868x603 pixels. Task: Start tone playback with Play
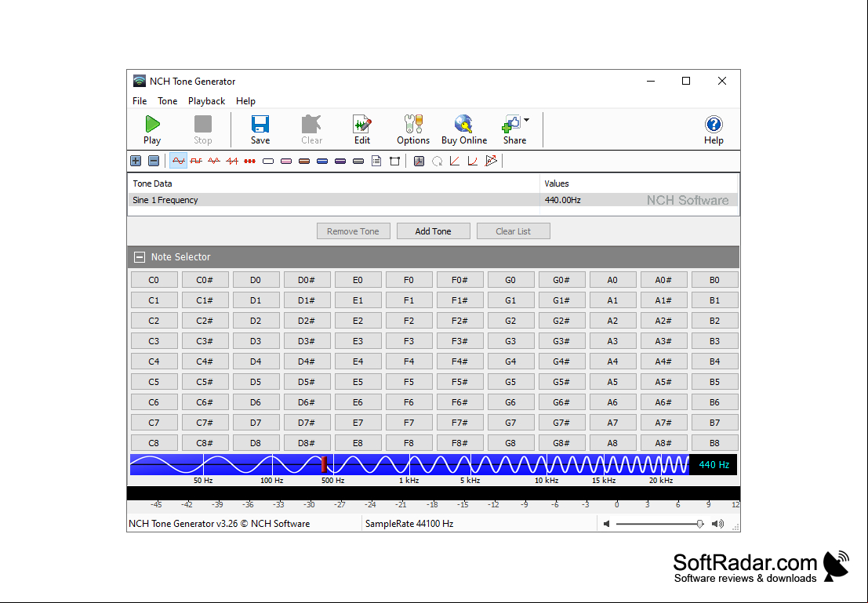point(152,130)
